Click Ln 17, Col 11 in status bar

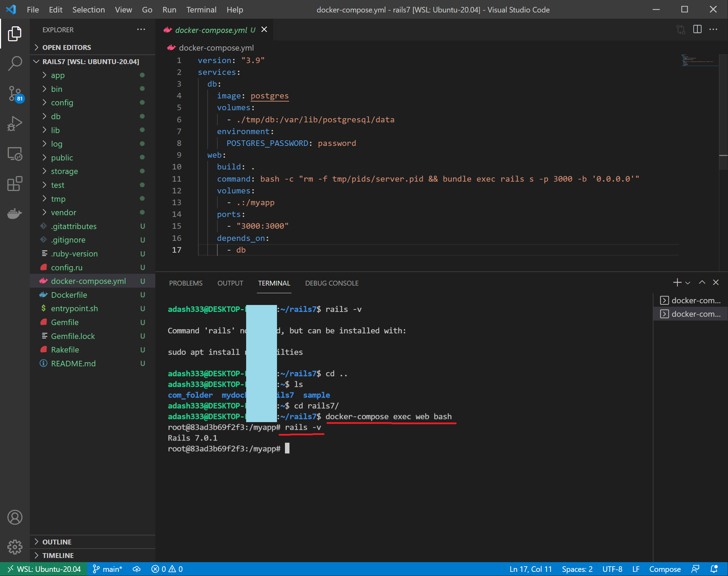(x=531, y=569)
